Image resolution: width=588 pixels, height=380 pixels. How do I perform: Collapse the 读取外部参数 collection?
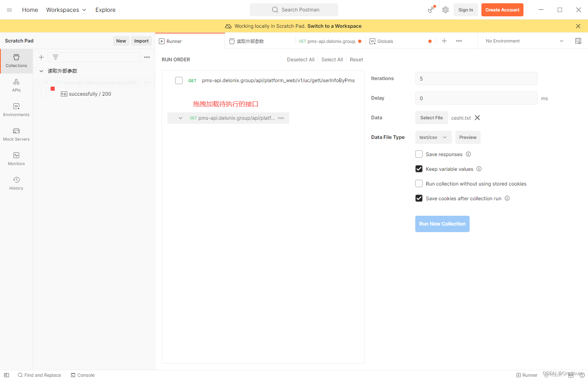41,71
